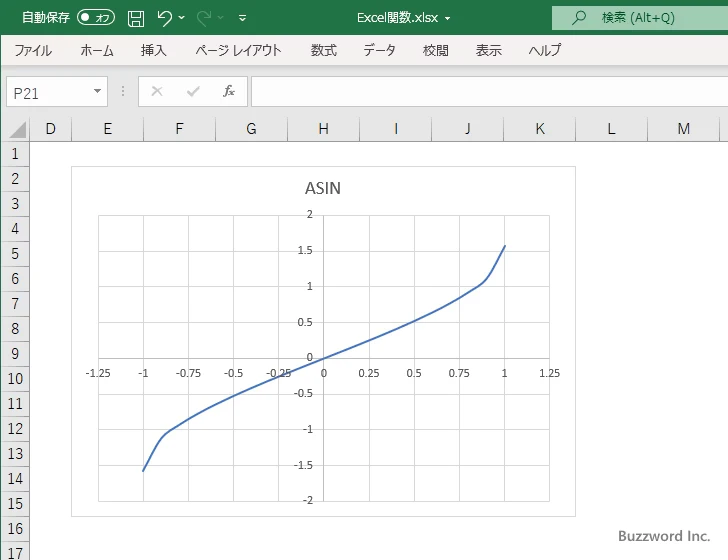Select row 12 header

point(15,429)
